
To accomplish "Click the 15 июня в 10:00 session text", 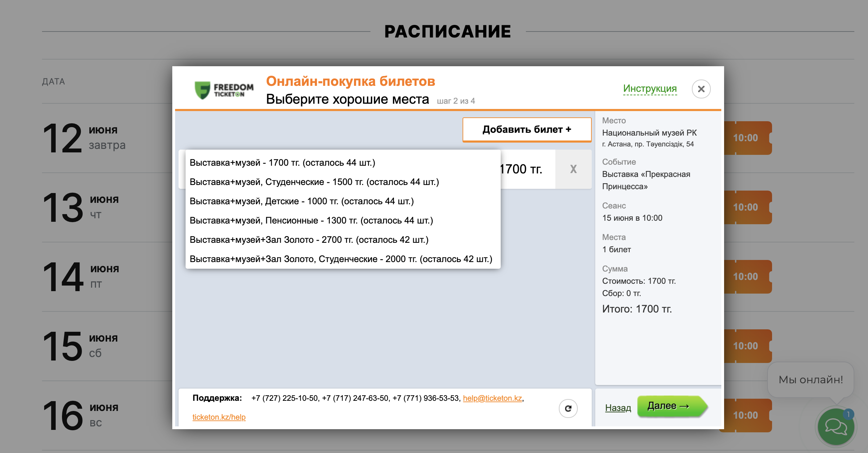I will [x=632, y=218].
